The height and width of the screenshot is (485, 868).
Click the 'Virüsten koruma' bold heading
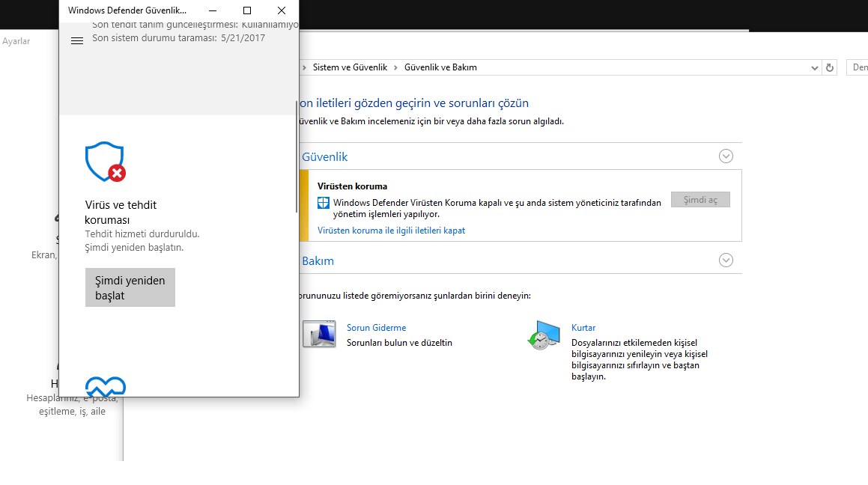352,186
